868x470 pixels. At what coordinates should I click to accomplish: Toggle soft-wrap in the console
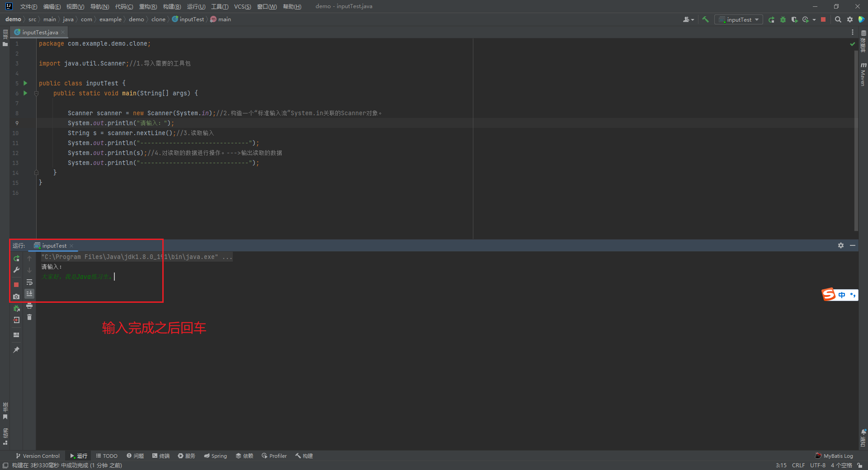(29, 282)
